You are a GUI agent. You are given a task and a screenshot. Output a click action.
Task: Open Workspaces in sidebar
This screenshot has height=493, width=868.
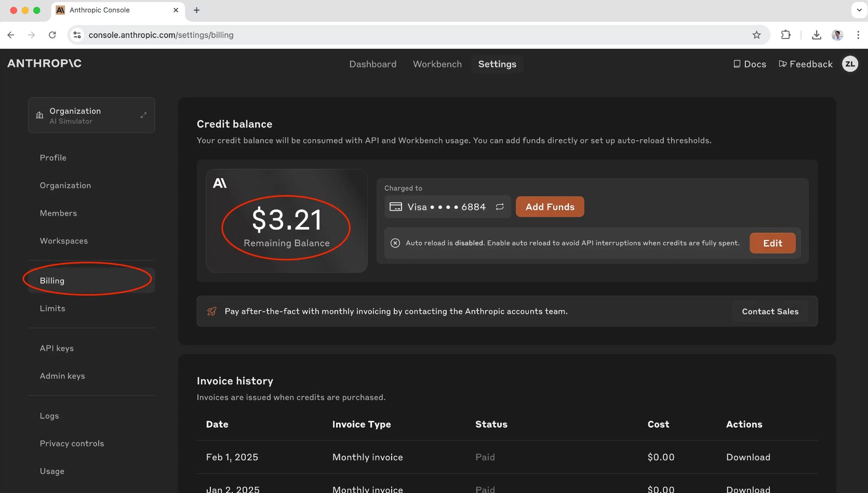(64, 241)
